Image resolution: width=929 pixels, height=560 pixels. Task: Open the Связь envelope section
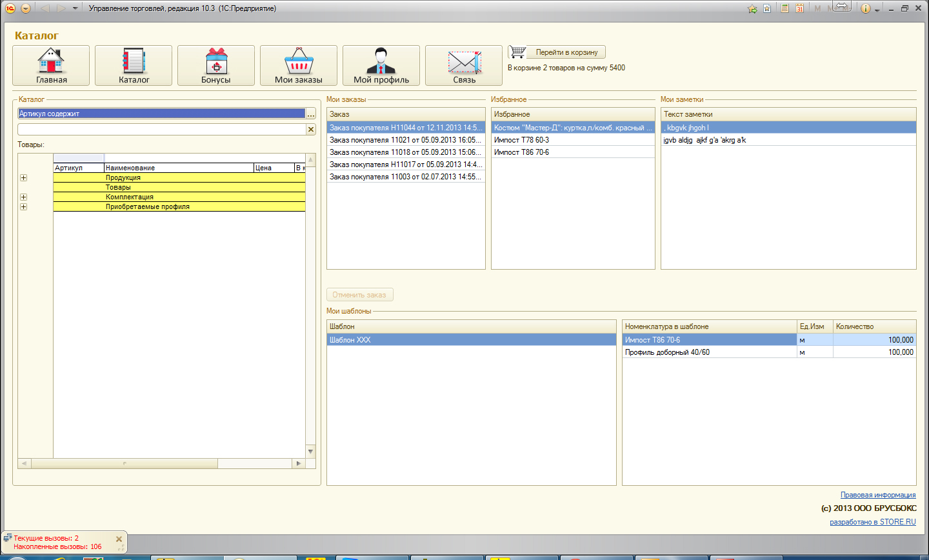(464, 65)
